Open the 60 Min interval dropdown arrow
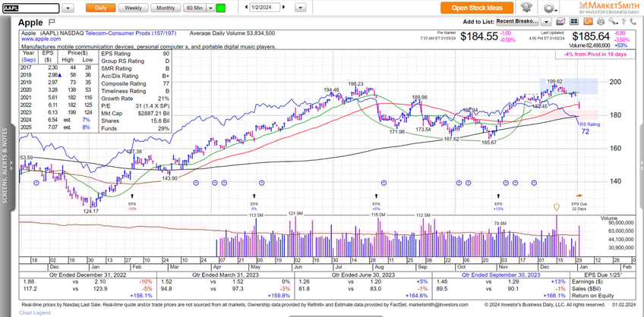The image size is (644, 317). (210, 8)
